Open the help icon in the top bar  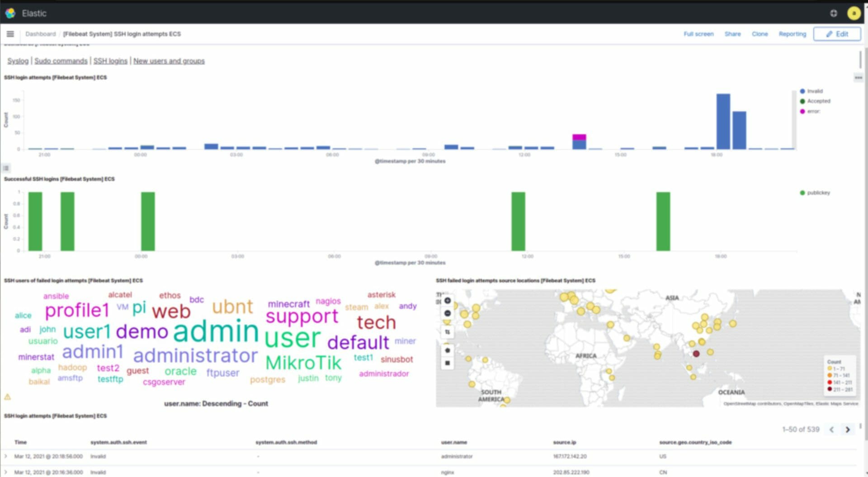coord(833,13)
